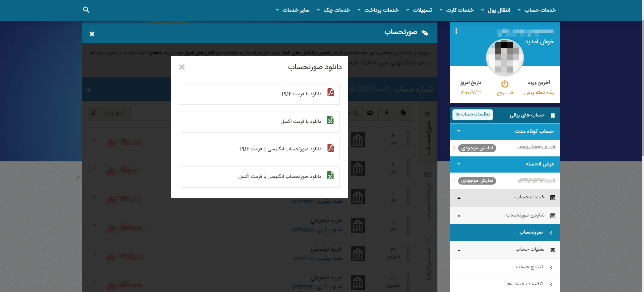Show balance for the قرض الحسنه account
This screenshot has width=644, height=292.
point(477,181)
